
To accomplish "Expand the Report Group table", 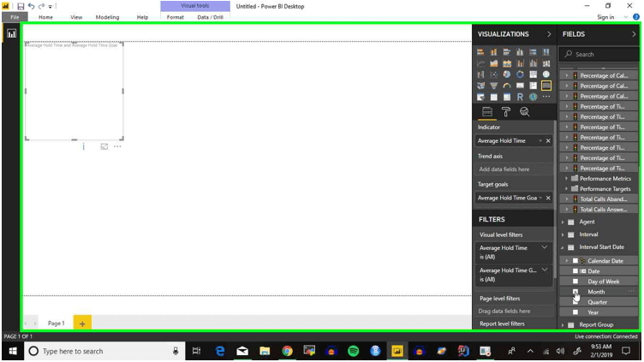I will tap(563, 325).
